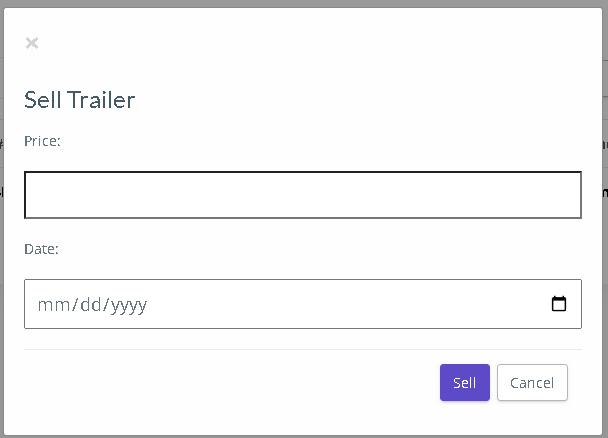Image resolution: width=608 pixels, height=438 pixels.
Task: Open the calendar date picker icon
Action: point(559,303)
